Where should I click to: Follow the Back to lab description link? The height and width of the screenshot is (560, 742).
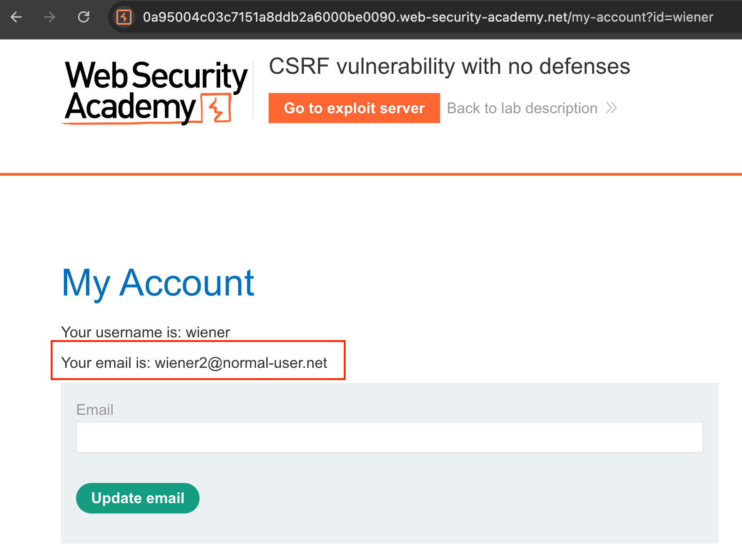(522, 108)
